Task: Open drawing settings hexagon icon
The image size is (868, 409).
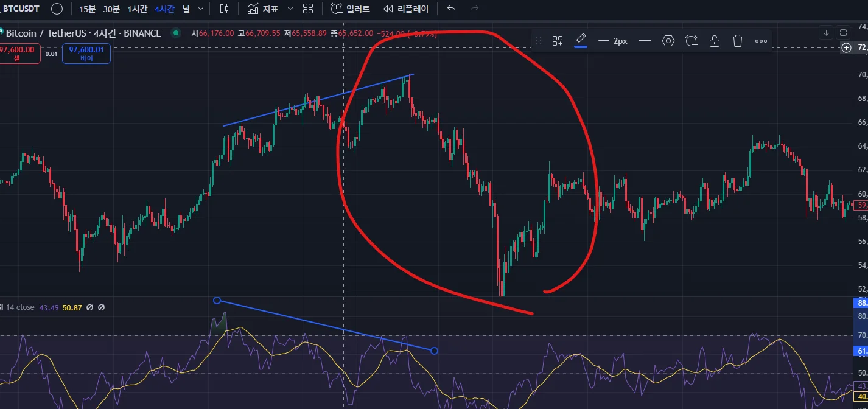Action: 668,41
